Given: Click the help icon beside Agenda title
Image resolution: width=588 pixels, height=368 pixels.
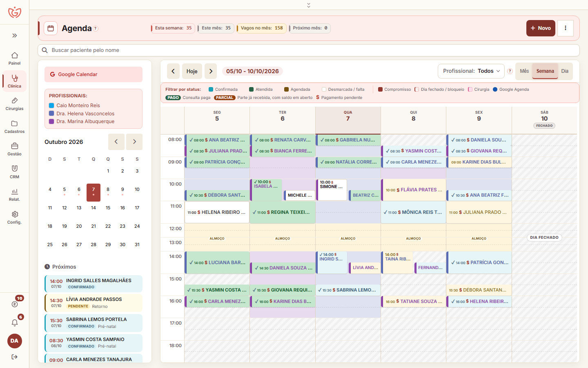Looking at the screenshot, I should tap(96, 29).
